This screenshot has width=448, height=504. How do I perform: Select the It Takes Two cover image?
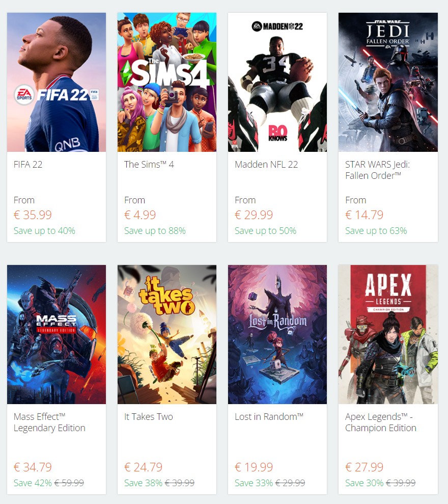pyautogui.click(x=167, y=334)
